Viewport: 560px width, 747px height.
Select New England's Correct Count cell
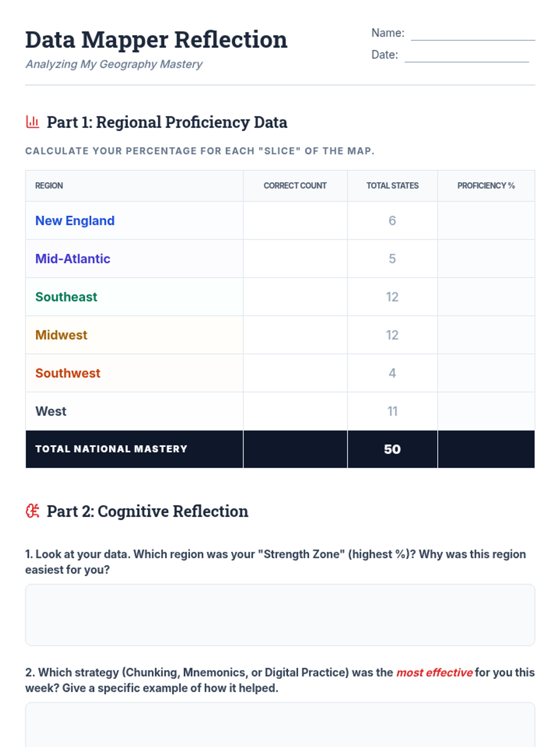[x=295, y=221]
